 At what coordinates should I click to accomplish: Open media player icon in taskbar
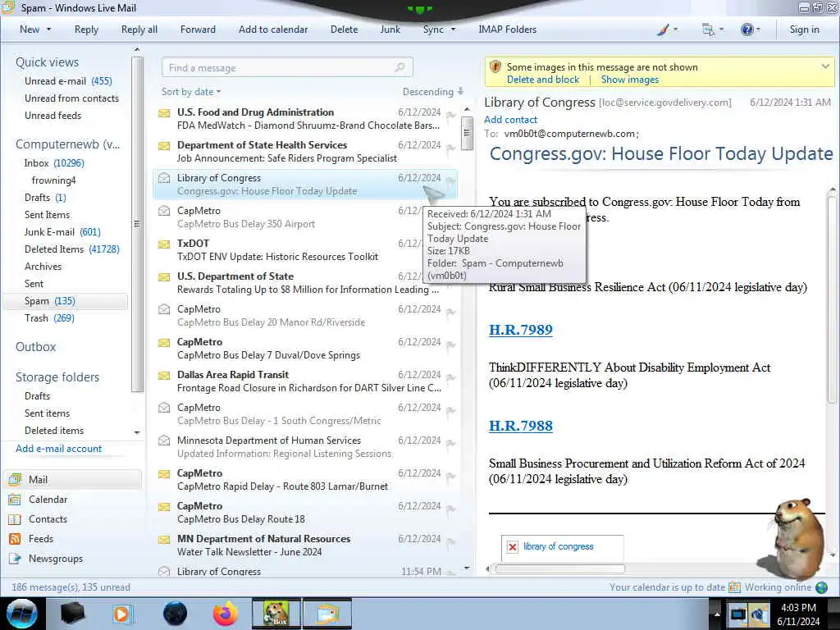(122, 614)
